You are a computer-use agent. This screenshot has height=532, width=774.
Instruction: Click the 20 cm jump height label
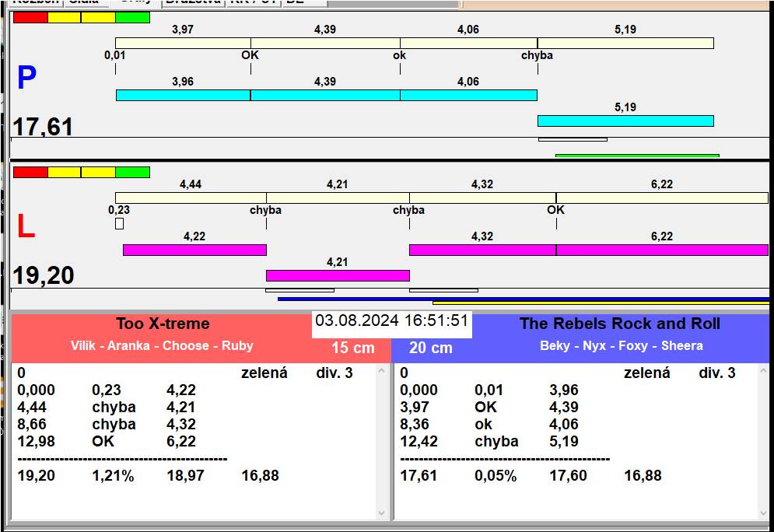[x=431, y=348]
